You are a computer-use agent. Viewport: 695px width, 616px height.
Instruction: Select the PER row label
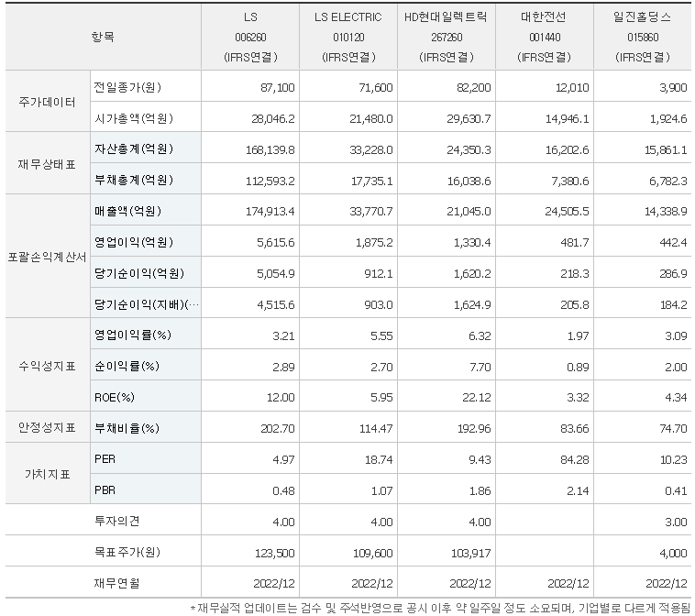click(x=105, y=458)
